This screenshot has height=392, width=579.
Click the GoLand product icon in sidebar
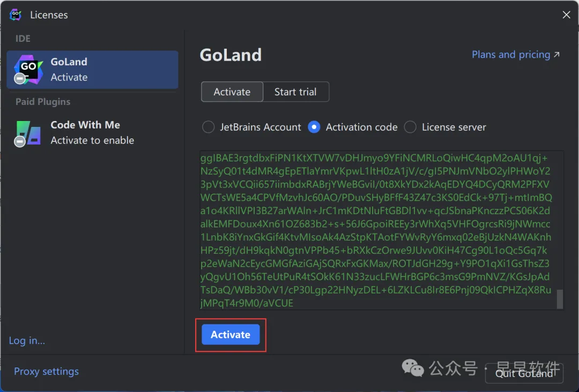(x=28, y=70)
